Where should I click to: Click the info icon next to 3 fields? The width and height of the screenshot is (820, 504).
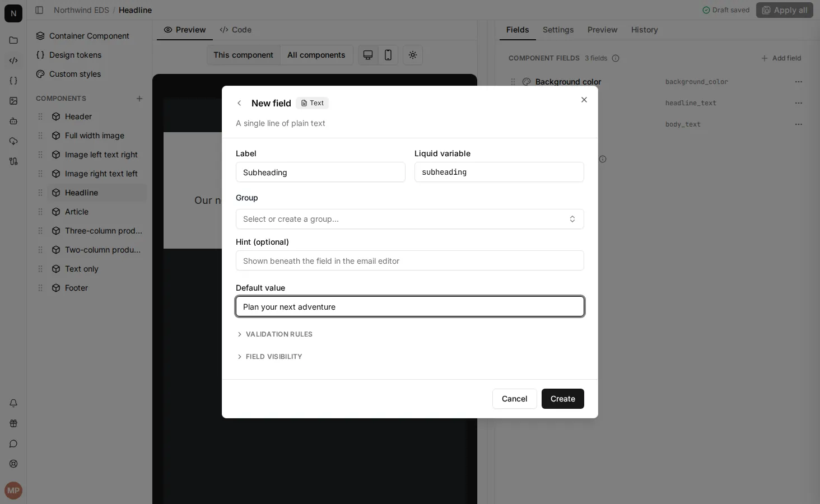616,58
